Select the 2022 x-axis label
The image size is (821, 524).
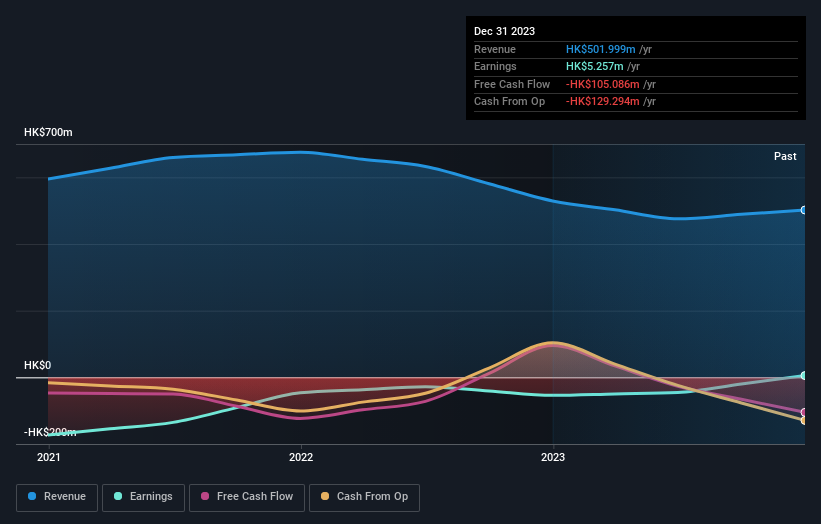pyautogui.click(x=301, y=457)
